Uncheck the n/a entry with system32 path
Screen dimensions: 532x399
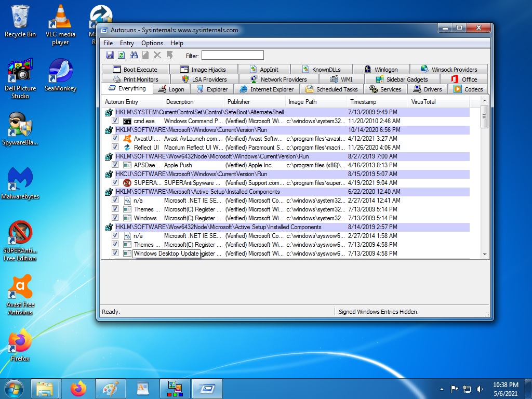(115, 200)
